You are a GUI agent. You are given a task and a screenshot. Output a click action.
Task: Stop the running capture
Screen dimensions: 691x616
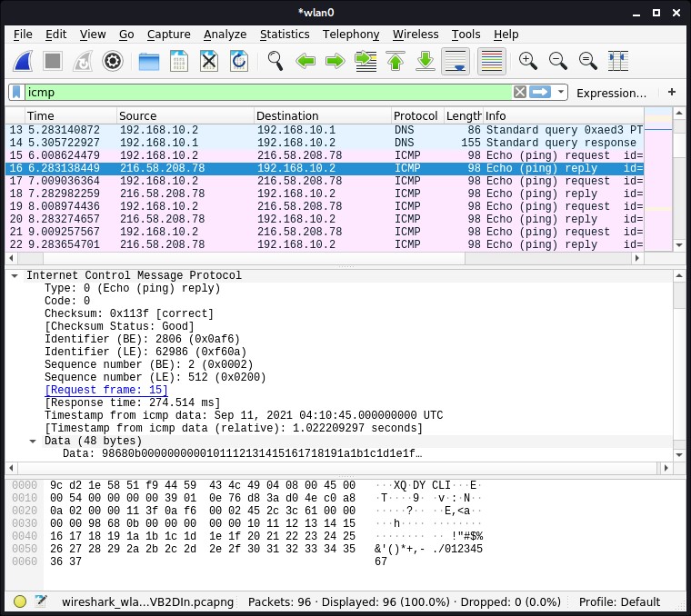(53, 61)
